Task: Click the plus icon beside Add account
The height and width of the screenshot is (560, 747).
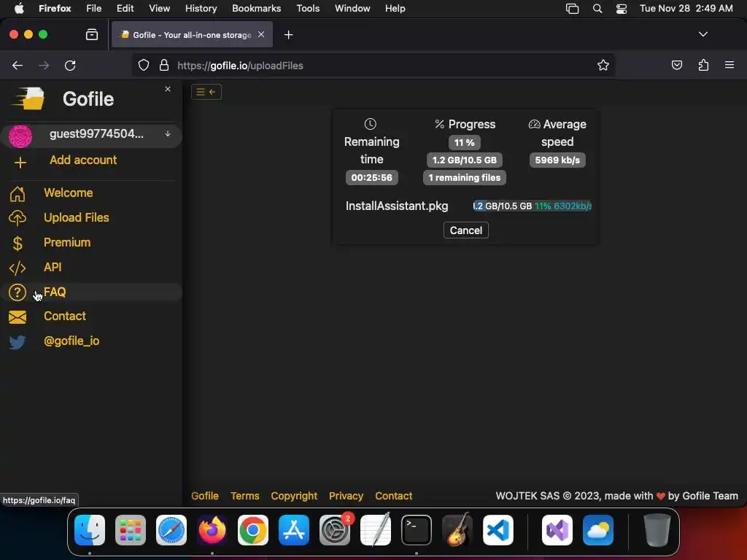Action: click(20, 163)
